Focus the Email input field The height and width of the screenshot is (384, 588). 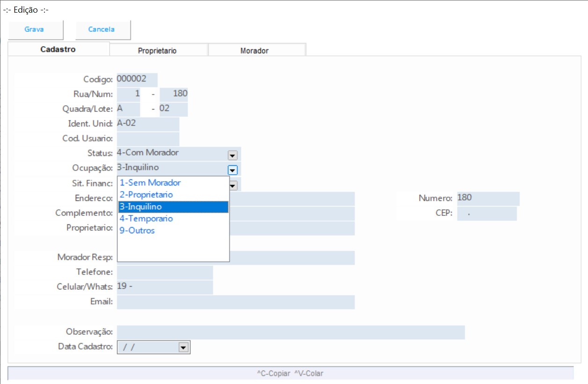click(235, 302)
